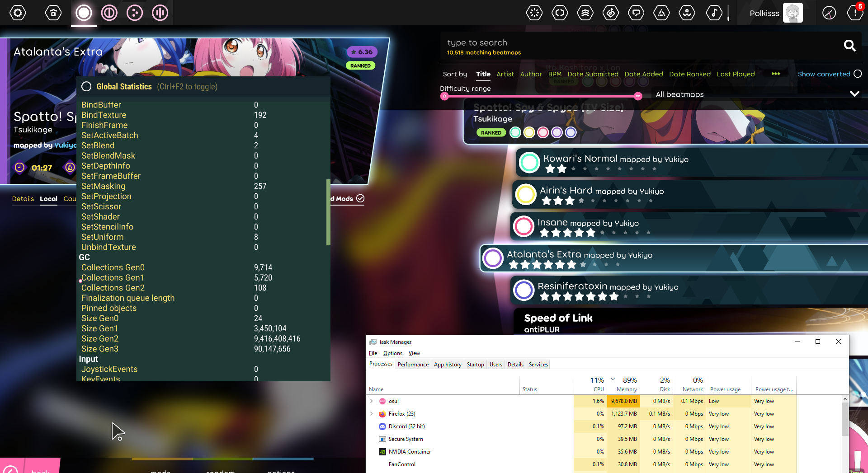Viewport: 868px width, 473px height.
Task: Open the wiki icon in the toolbar
Action: (687, 13)
